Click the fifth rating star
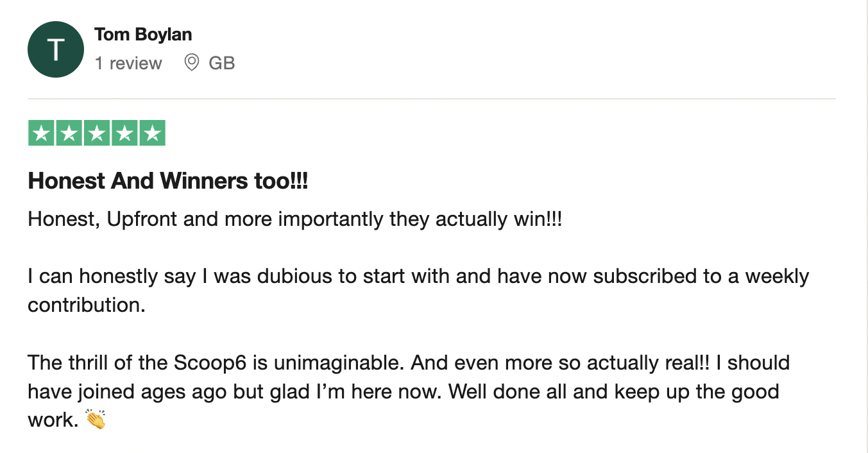The image size is (868, 453). 152,133
